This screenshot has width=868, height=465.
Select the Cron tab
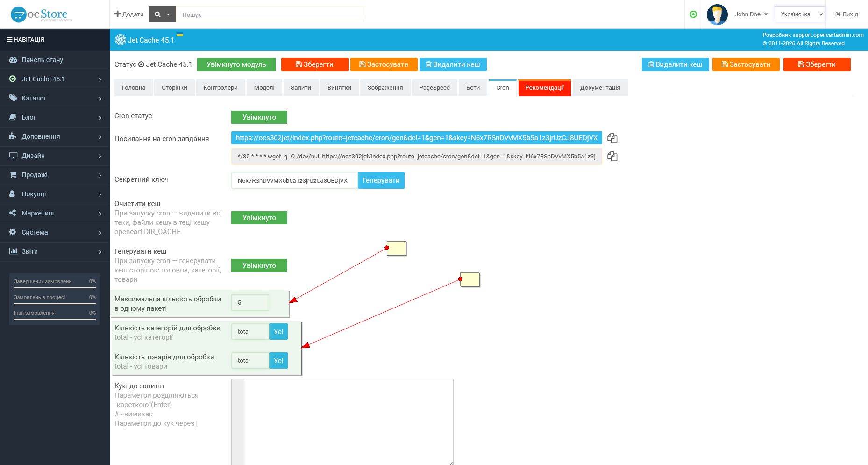(x=503, y=88)
